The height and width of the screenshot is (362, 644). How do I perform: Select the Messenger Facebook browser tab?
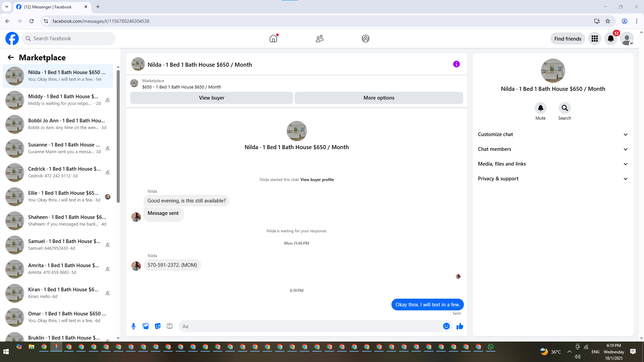point(52,7)
